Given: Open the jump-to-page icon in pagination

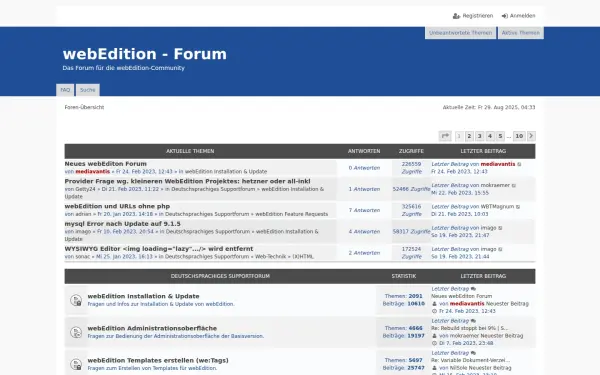Looking at the screenshot, I should (x=445, y=136).
